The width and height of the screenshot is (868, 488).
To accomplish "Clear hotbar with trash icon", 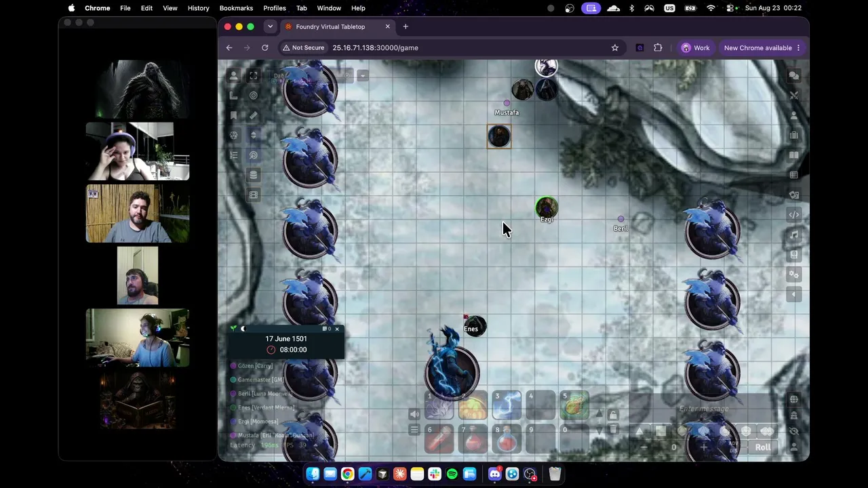I will coord(613,430).
